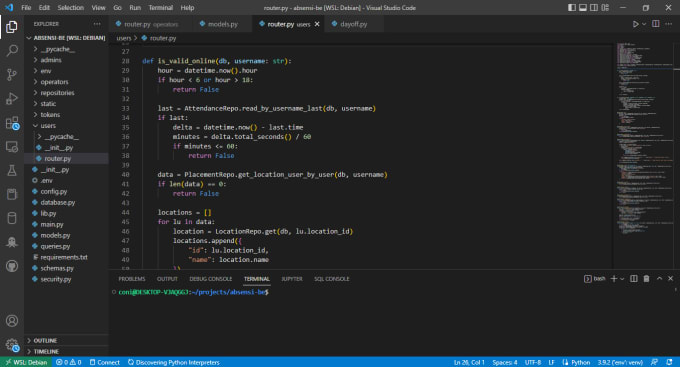
Task: Open the GitHub view in activity bar
Action: coord(12,265)
